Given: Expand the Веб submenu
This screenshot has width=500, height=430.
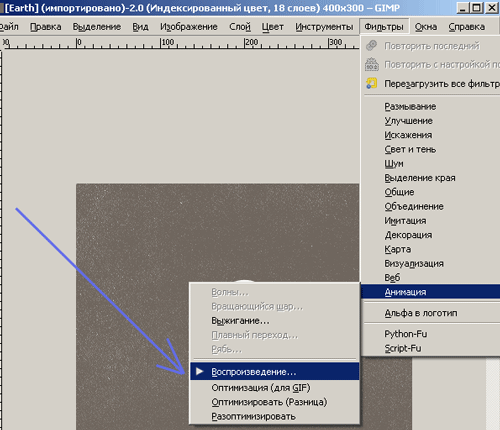Looking at the screenshot, I should 431,278.
